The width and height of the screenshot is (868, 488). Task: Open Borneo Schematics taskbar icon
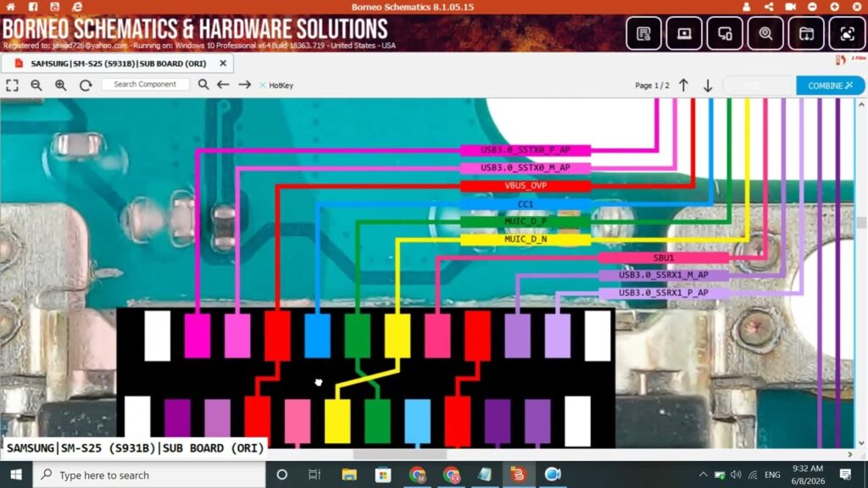[518, 474]
